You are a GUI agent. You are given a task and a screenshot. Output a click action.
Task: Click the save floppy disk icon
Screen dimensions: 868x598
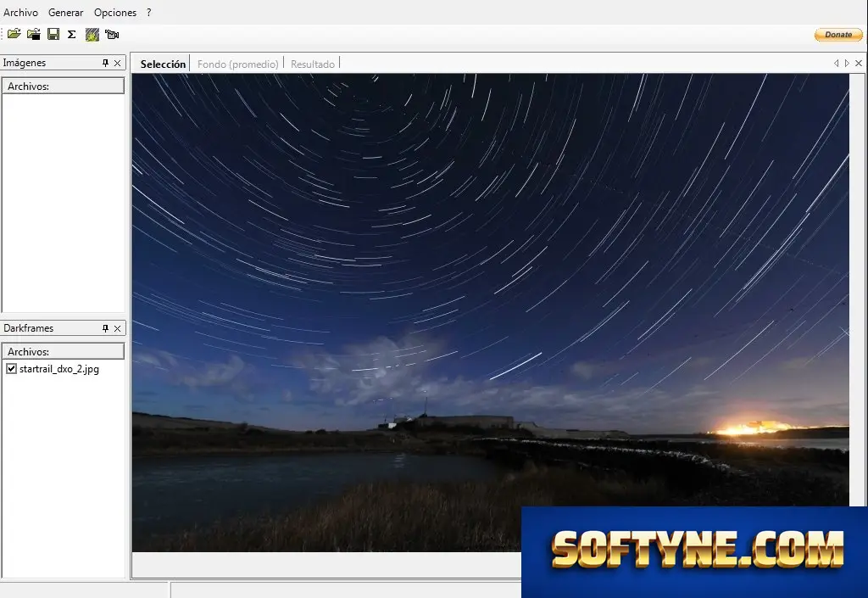point(53,34)
